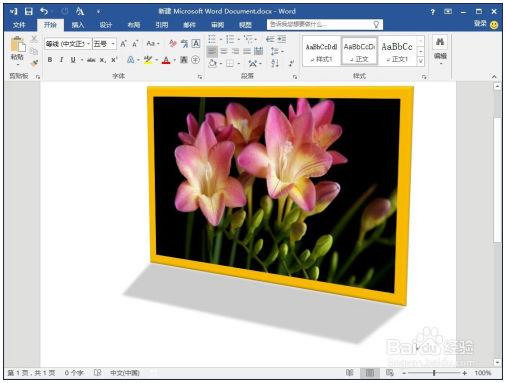Click the character border 'A' icon
This screenshot has height=383, width=506.
[x=196, y=44]
